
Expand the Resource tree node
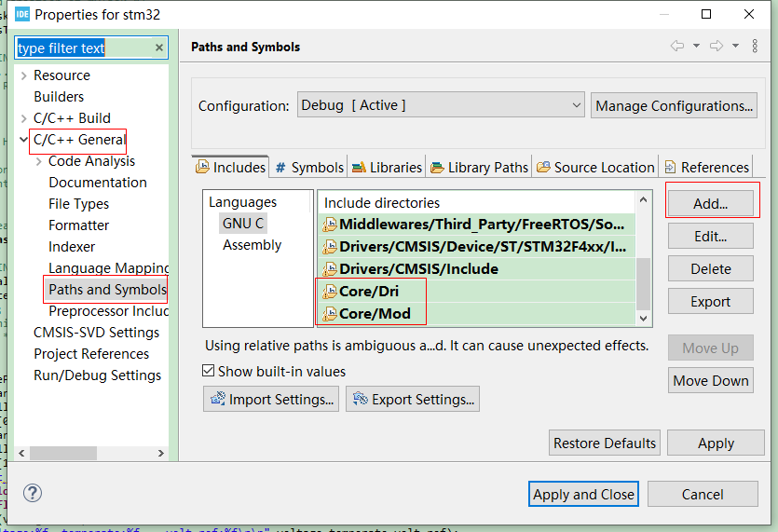point(23,75)
